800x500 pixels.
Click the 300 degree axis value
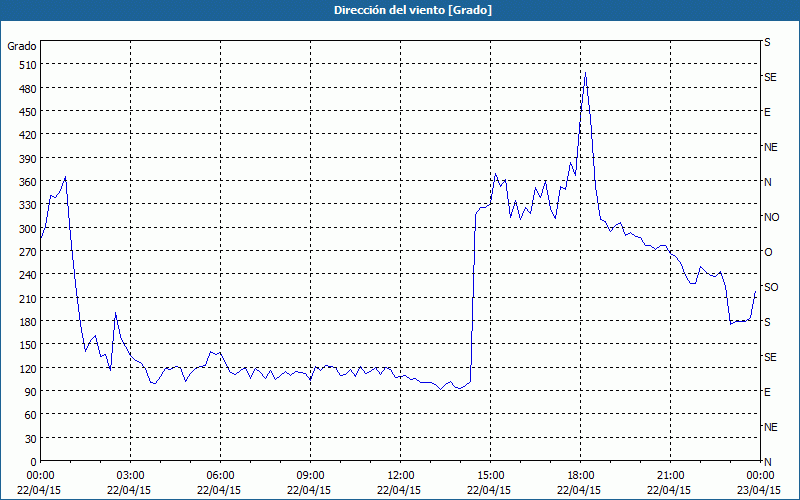[x=28, y=229]
